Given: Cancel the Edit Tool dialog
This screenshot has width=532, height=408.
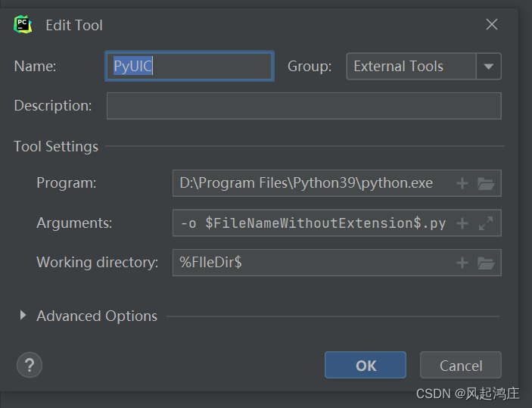Looking at the screenshot, I should (x=461, y=366).
